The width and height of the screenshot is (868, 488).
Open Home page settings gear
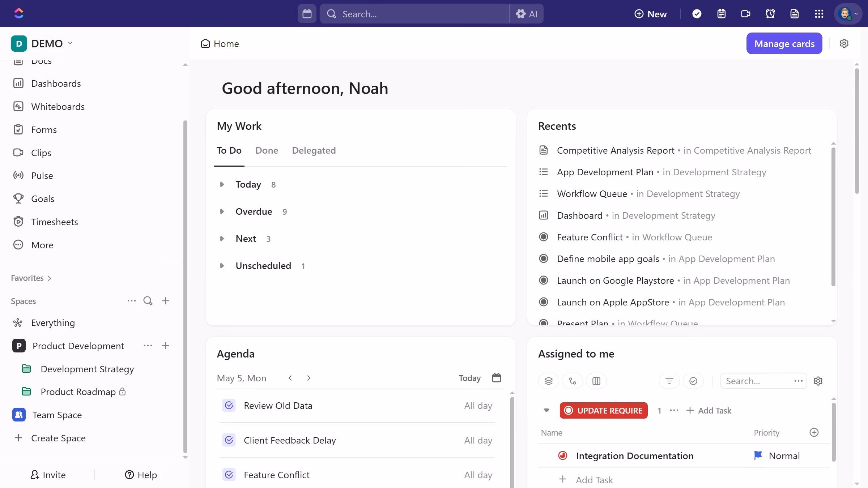tap(844, 43)
